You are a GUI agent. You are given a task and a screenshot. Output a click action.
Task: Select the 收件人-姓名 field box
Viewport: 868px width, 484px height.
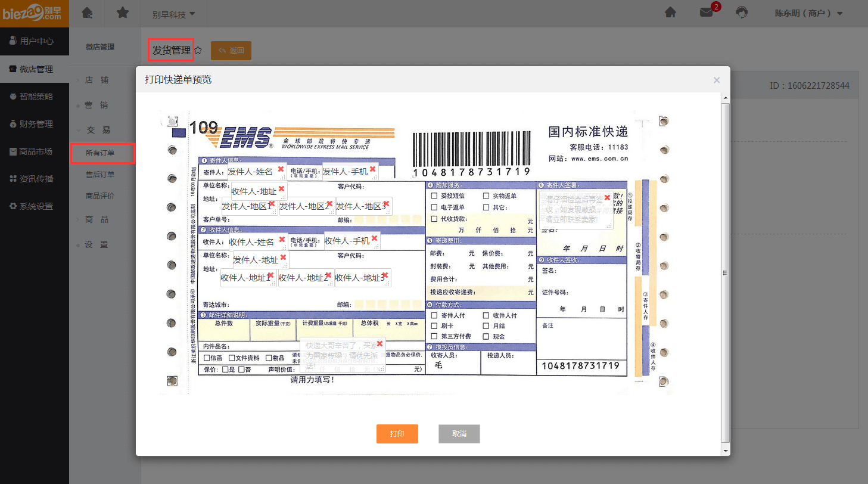259,241
